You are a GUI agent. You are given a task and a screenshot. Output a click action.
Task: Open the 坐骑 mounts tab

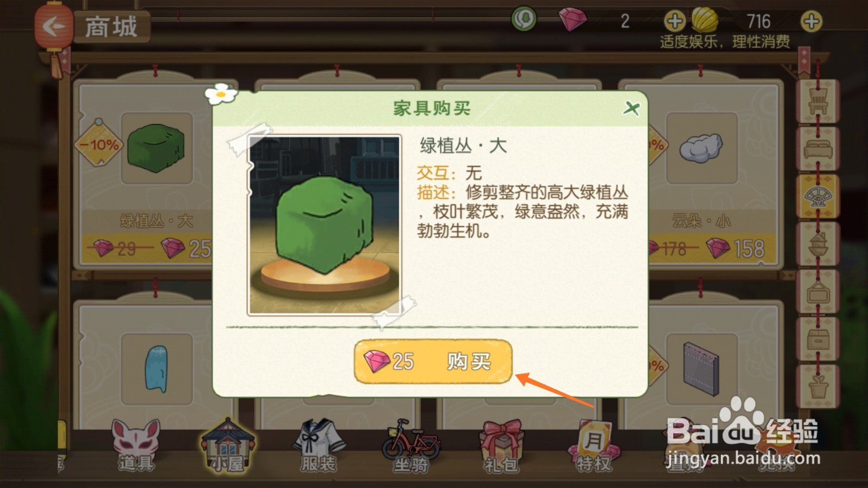pyautogui.click(x=411, y=446)
